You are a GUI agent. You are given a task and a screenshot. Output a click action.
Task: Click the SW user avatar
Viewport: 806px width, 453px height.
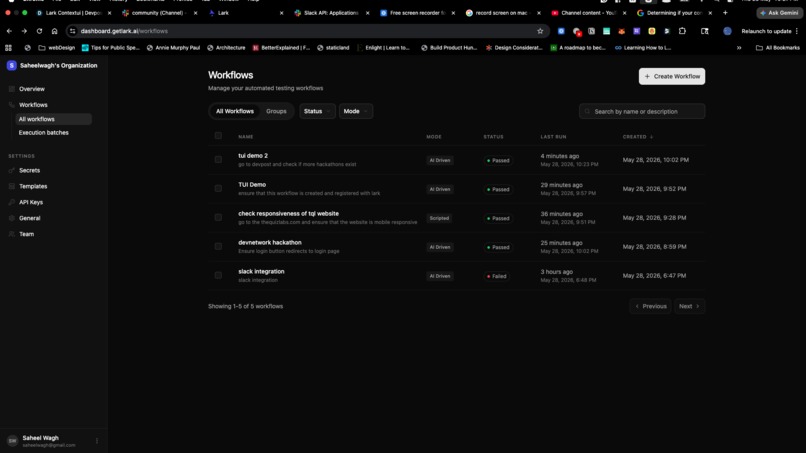(x=12, y=441)
